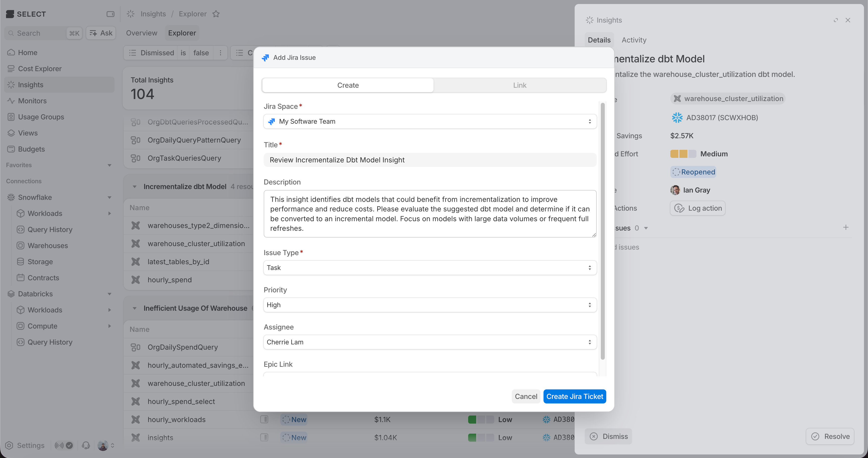Toggle the sidebar collapse icon

pos(110,14)
